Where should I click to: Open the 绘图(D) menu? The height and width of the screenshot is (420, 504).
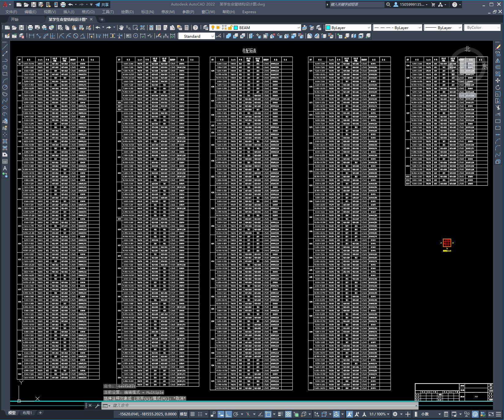[x=127, y=12]
